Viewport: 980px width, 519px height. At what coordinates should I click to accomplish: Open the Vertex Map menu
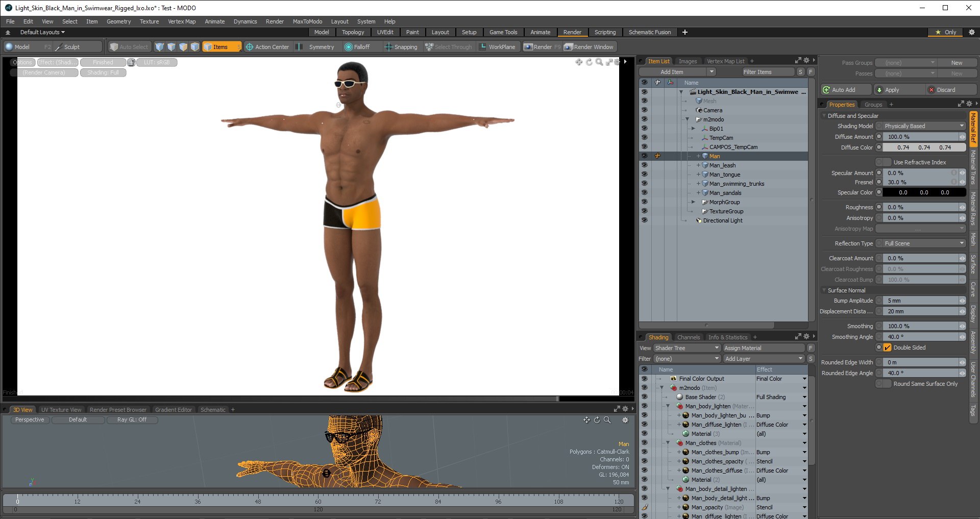182,21
